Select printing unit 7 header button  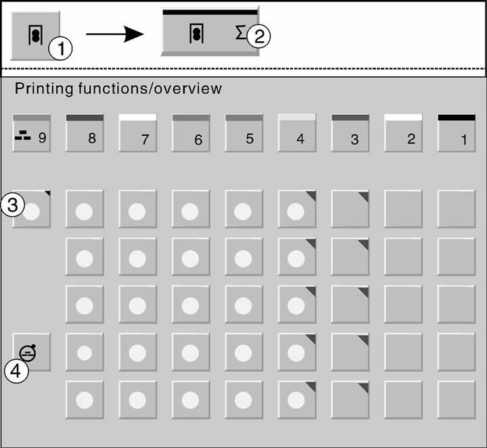(137, 133)
